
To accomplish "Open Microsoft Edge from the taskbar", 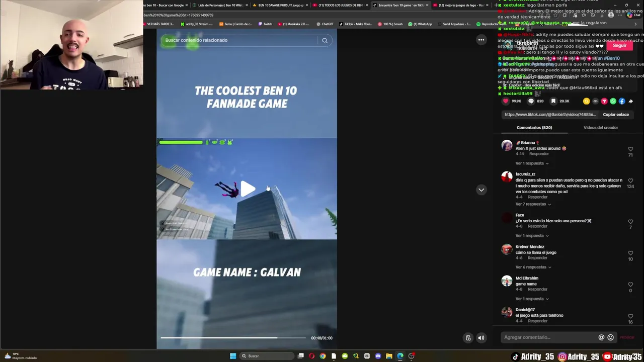I will (400, 356).
